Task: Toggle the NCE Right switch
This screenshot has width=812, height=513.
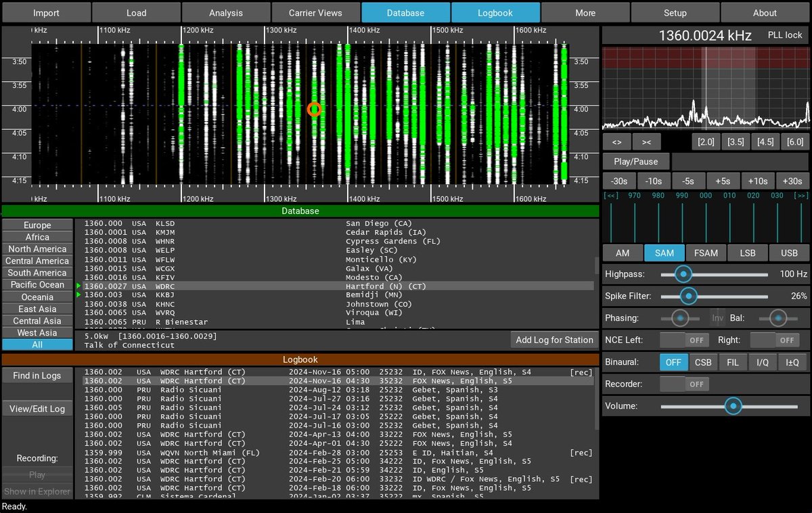Action: pos(773,340)
